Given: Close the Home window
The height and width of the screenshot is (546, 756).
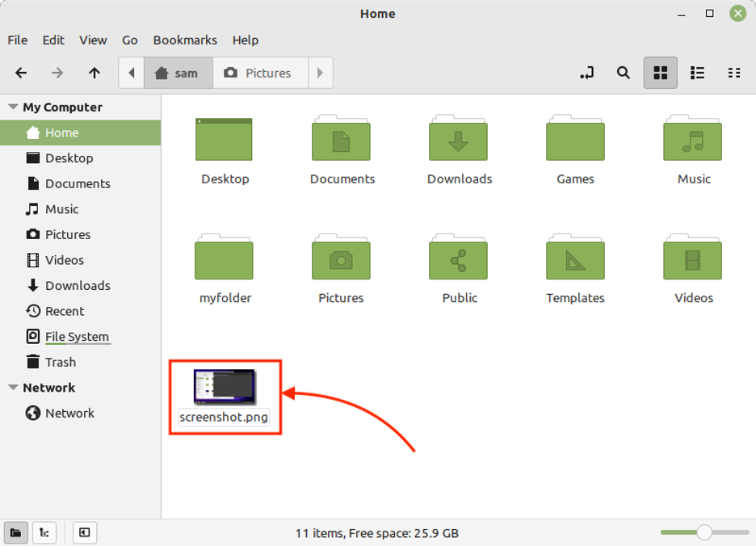Looking at the screenshot, I should pos(737,14).
